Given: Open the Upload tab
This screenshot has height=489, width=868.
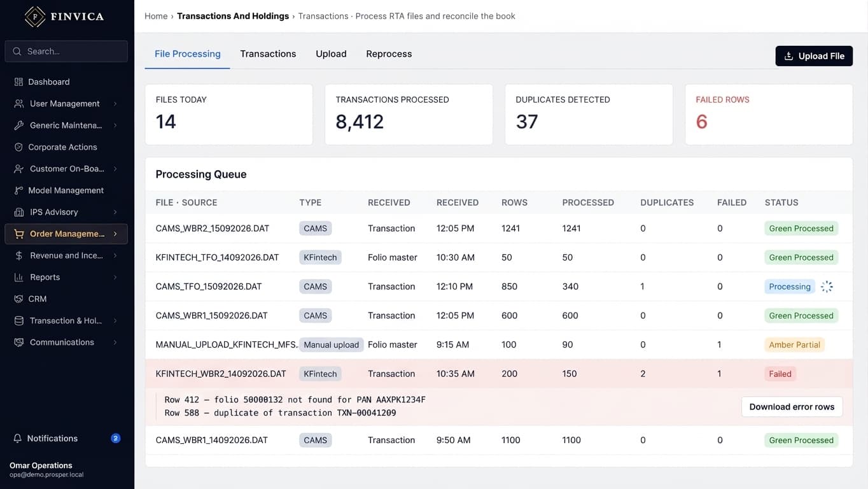Looking at the screenshot, I should tap(331, 54).
